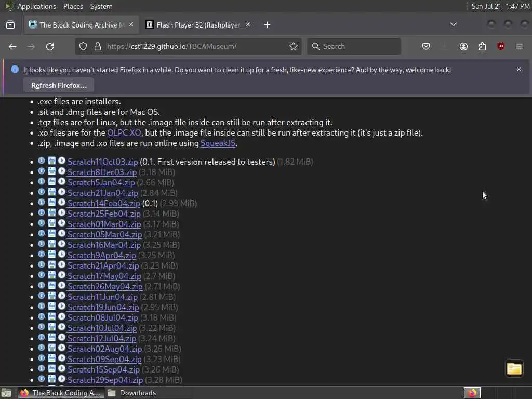
Task: Open the Applications menu
Action: [37, 6]
